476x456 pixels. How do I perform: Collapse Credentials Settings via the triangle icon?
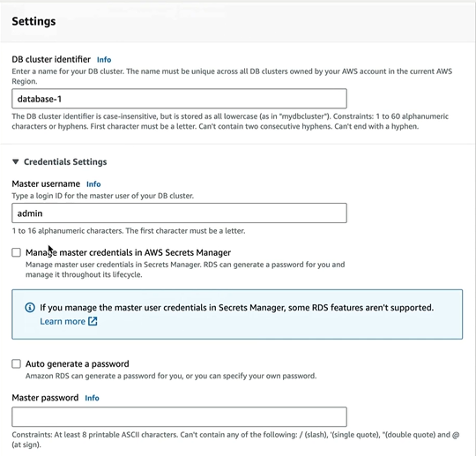16,161
